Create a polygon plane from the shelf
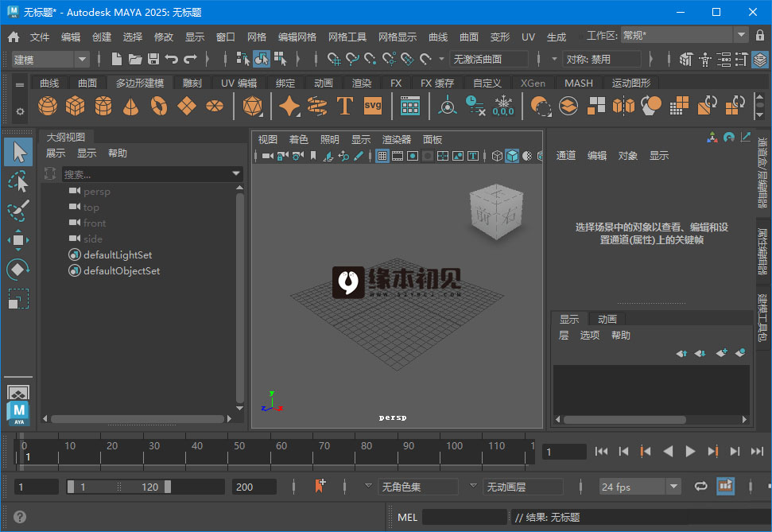The width and height of the screenshot is (772, 532). click(187, 106)
